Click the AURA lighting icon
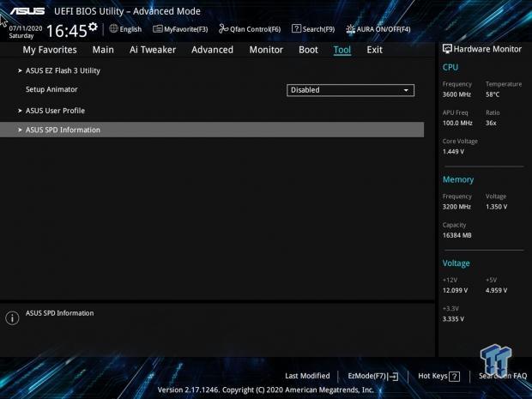Image resolution: width=532 pixels, height=399 pixels. (x=350, y=29)
